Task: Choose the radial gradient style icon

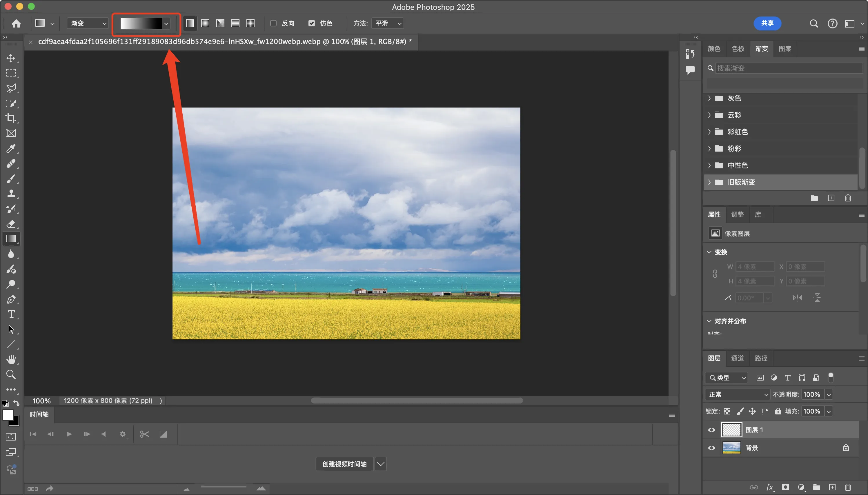Action: (205, 23)
